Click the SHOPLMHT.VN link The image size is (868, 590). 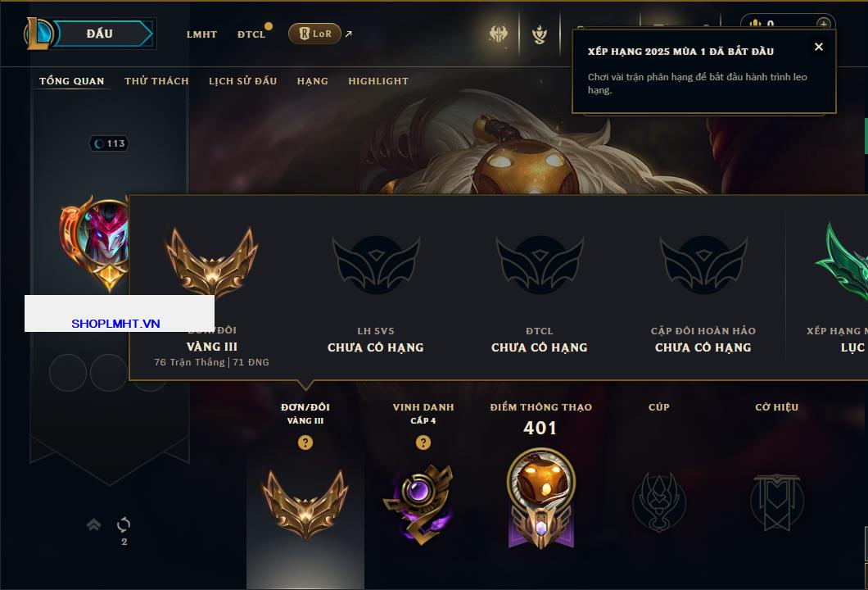(115, 324)
